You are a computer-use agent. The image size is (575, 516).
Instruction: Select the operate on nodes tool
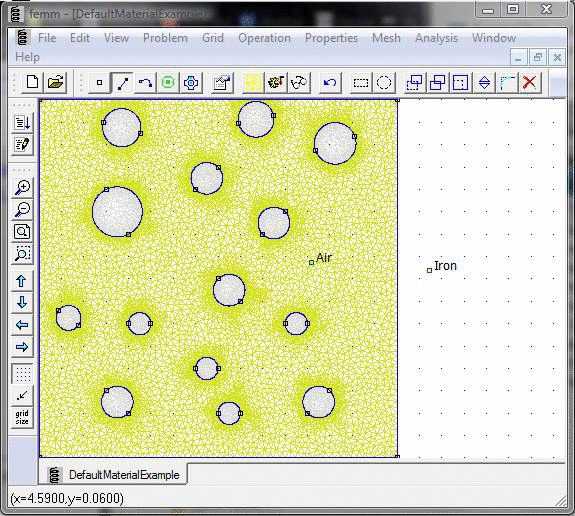(99, 83)
